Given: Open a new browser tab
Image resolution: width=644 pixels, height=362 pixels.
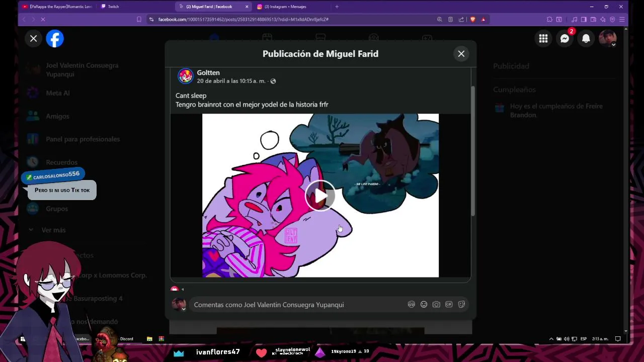Looking at the screenshot, I should pyautogui.click(x=337, y=7).
